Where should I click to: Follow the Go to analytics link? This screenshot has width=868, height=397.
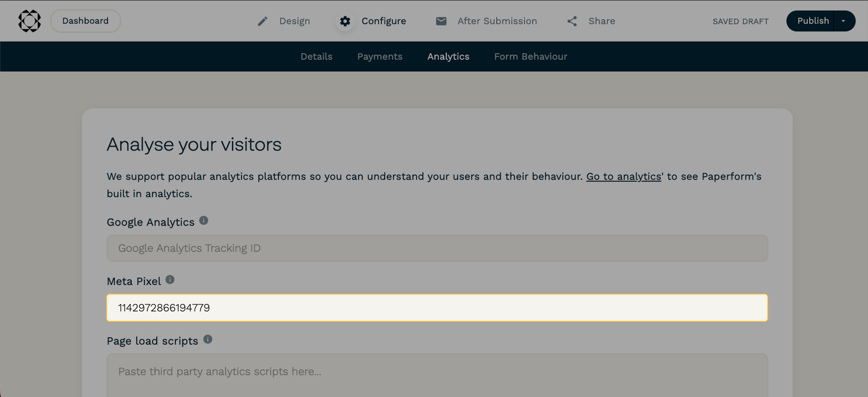[623, 176]
